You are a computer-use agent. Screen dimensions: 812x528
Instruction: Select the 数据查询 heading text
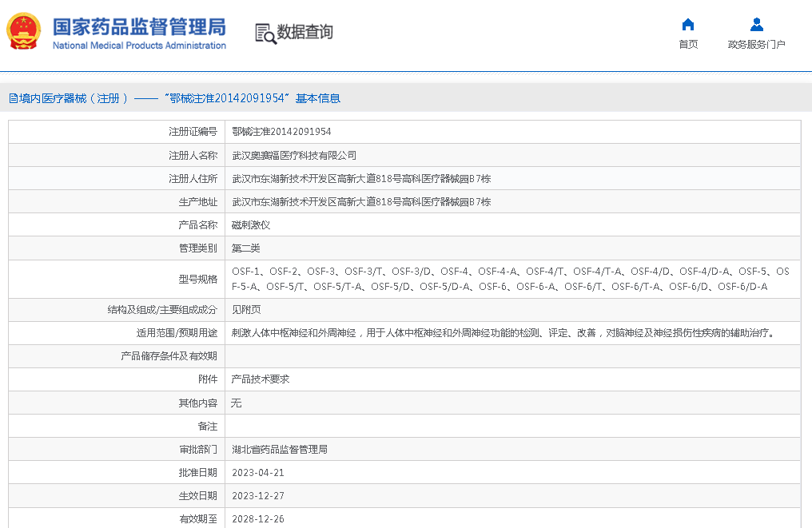click(x=304, y=33)
